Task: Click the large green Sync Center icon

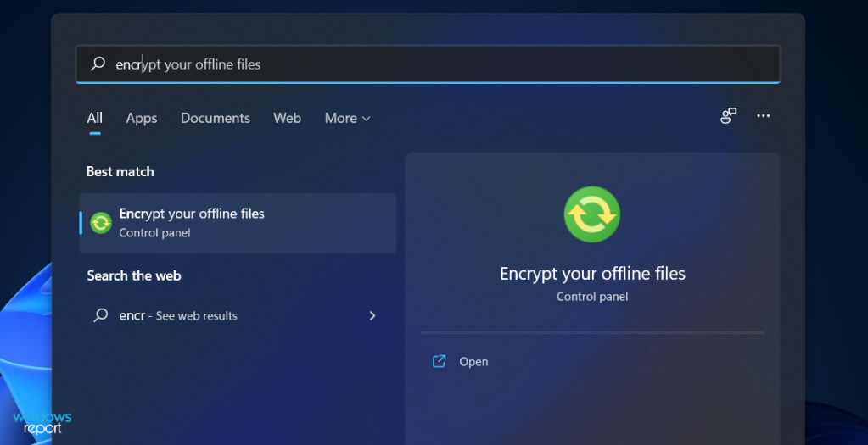Action: 591,214
